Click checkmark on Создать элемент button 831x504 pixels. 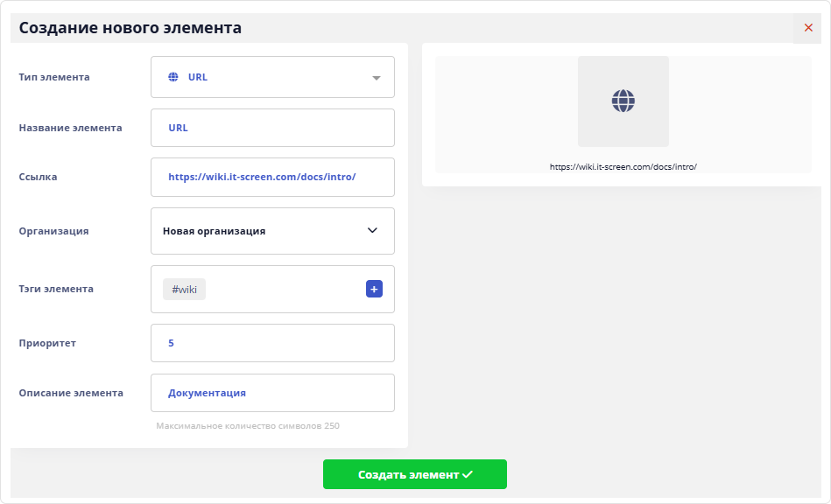click(468, 474)
